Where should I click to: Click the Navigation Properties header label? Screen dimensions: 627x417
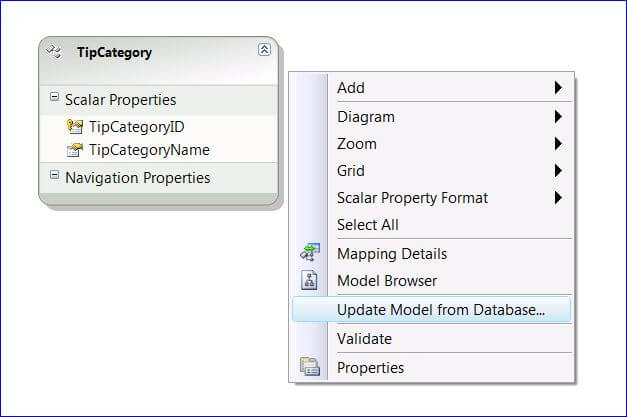click(x=138, y=178)
